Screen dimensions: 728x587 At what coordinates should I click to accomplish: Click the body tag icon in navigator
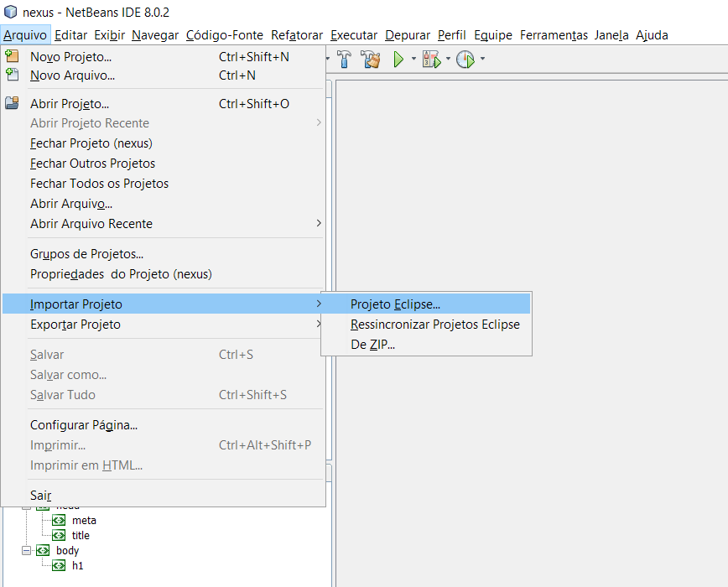click(43, 550)
